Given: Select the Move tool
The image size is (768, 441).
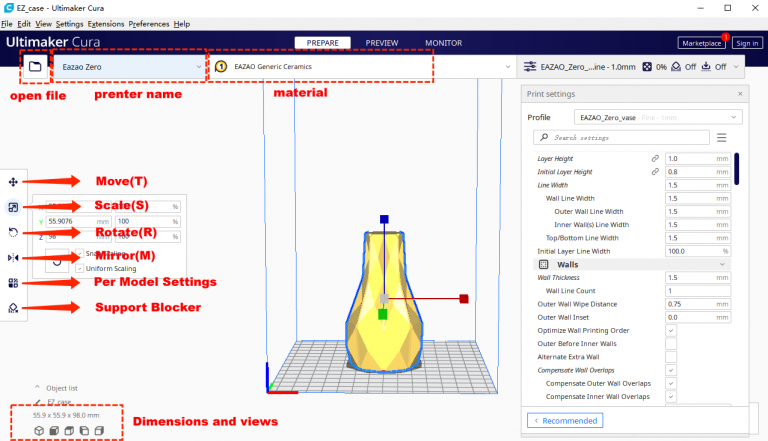Looking at the screenshot, I should (13, 182).
